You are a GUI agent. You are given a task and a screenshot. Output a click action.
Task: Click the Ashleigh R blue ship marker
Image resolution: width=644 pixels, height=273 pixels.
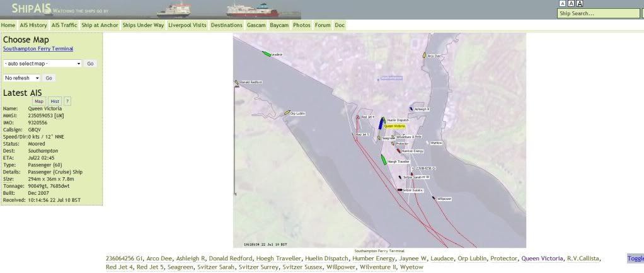tap(411, 109)
